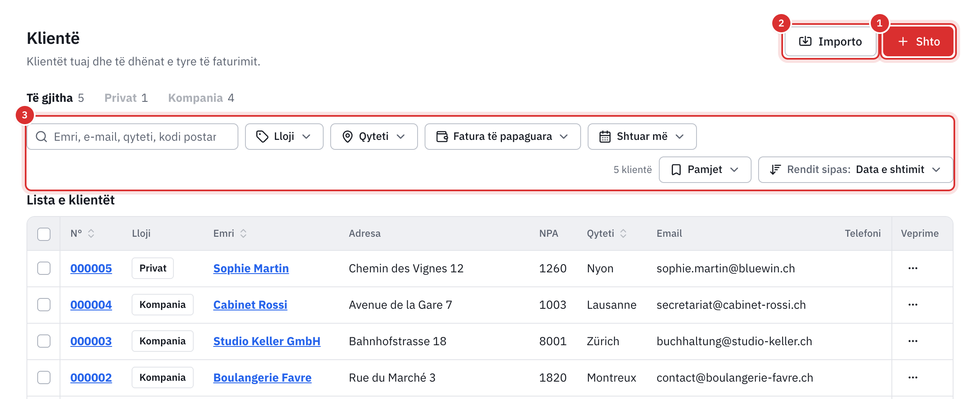Open client number 000004
980x399 pixels.
coord(91,305)
